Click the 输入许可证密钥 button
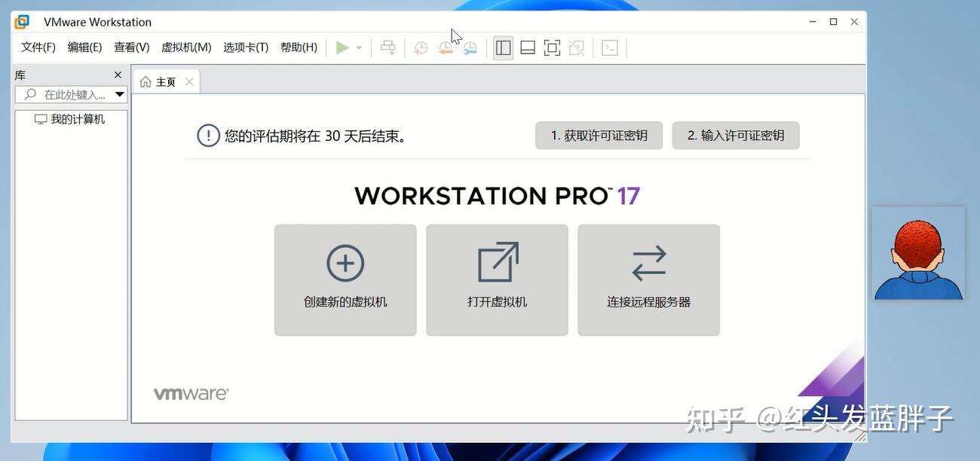Image resolution: width=980 pixels, height=461 pixels. [x=736, y=135]
